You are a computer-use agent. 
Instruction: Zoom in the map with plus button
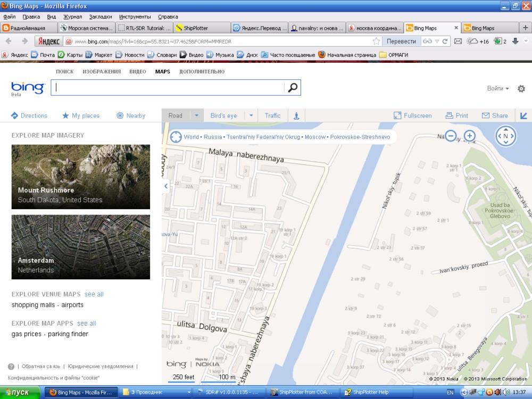pyautogui.click(x=470, y=136)
